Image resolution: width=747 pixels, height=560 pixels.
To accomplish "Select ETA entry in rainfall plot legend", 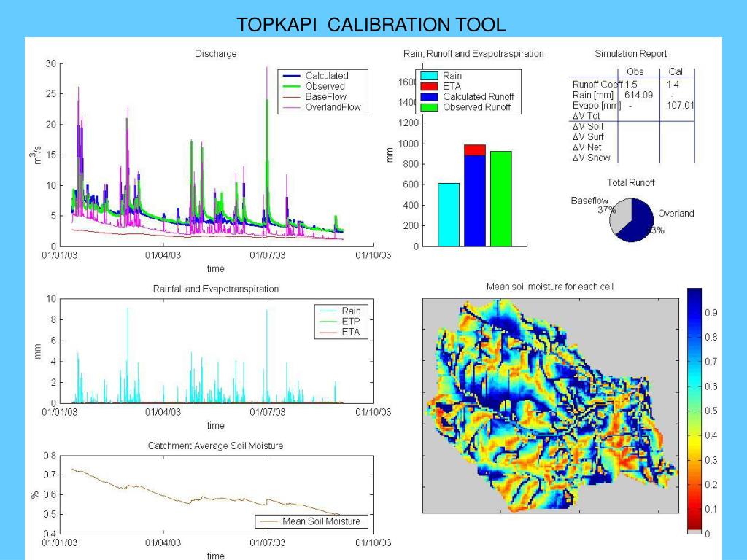I will [x=340, y=332].
